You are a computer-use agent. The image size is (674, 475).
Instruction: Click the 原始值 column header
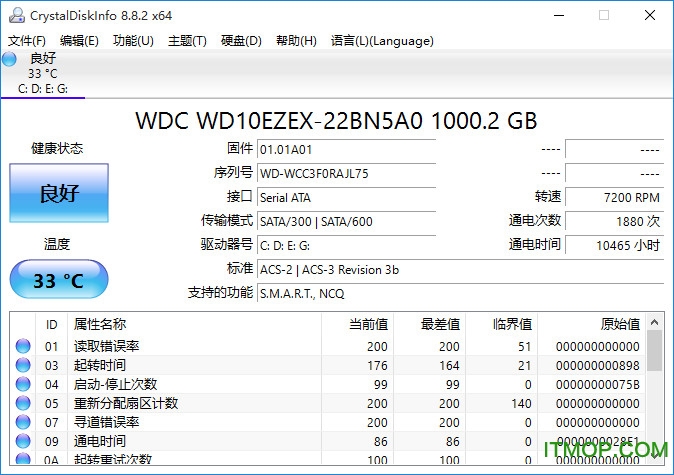[x=591, y=325]
